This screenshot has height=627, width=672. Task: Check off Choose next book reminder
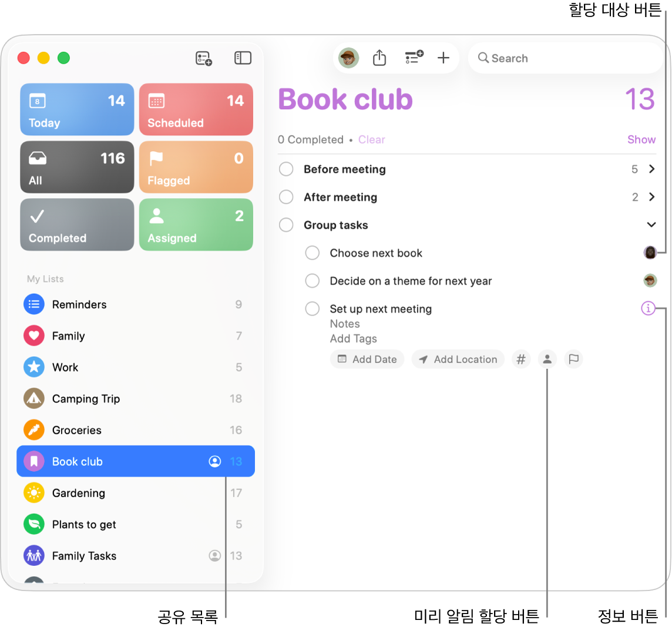312,253
